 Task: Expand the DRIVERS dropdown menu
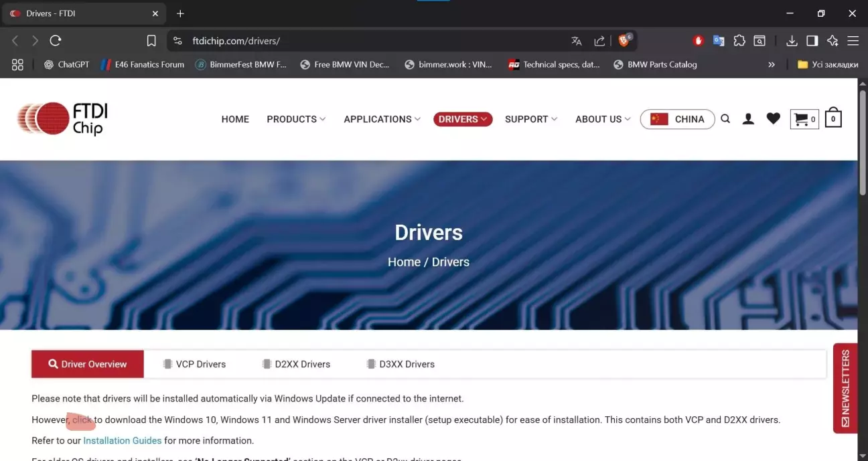click(x=463, y=119)
